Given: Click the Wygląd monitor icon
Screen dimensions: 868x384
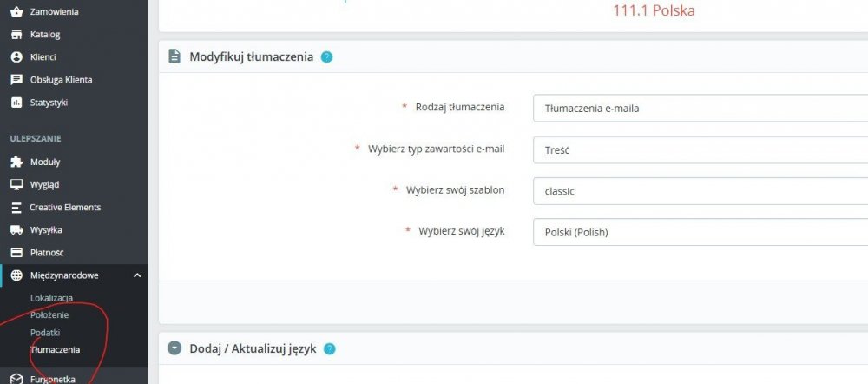Looking at the screenshot, I should [x=16, y=185].
